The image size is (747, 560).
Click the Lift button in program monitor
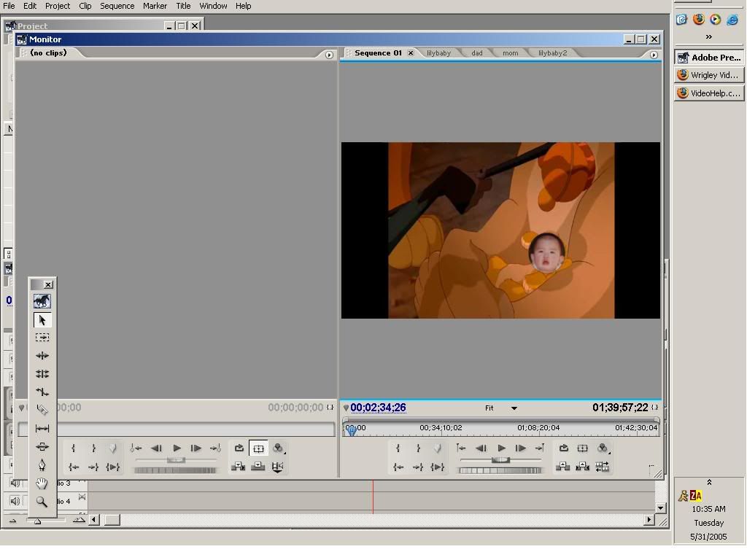[563, 467]
